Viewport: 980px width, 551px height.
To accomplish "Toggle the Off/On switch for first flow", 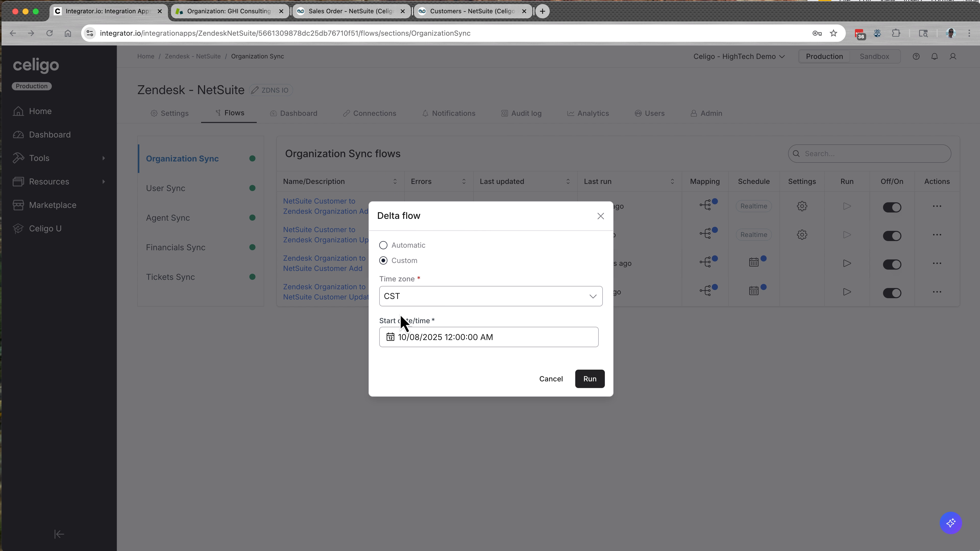I will tap(892, 207).
